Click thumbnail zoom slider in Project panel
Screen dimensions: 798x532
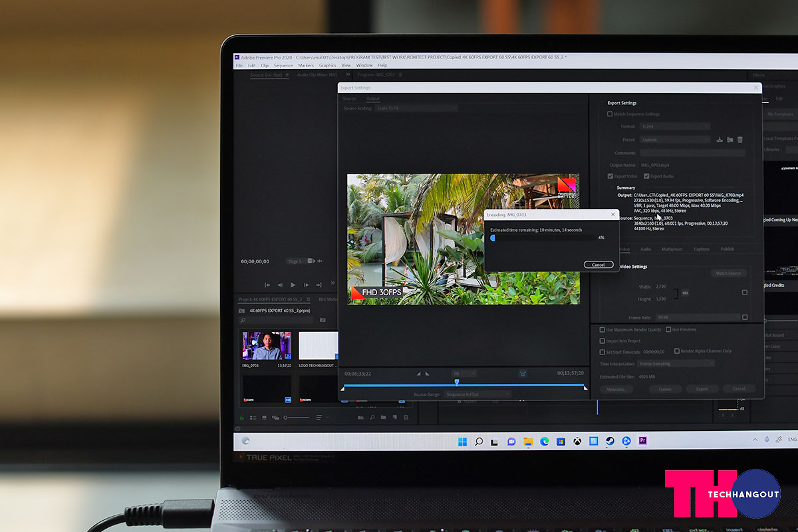(297, 418)
